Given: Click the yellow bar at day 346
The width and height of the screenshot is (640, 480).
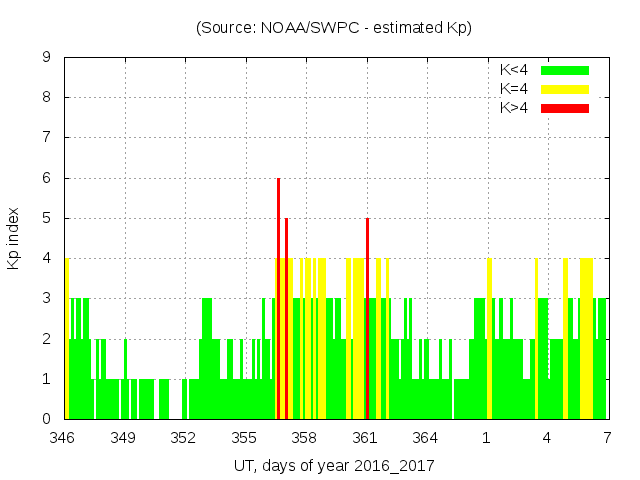Looking at the screenshot, I should tap(67, 340).
